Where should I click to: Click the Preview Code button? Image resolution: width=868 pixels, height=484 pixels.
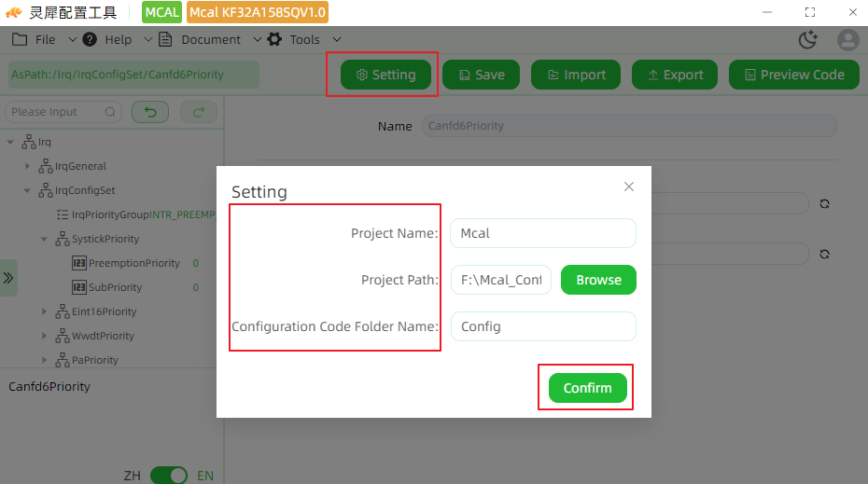click(x=794, y=75)
